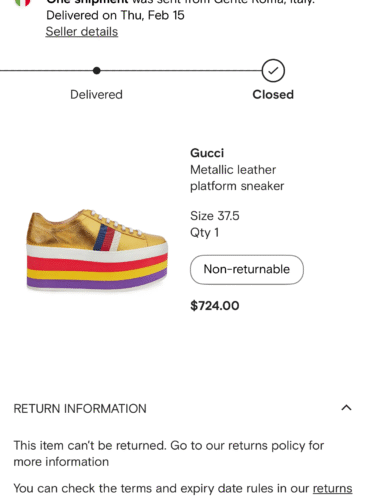
Task: Click the Italian flag icon
Action: point(23,3)
